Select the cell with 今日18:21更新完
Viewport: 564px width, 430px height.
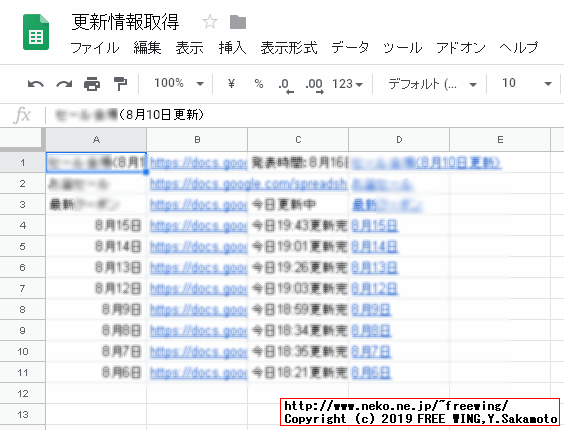pyautogui.click(x=298, y=372)
